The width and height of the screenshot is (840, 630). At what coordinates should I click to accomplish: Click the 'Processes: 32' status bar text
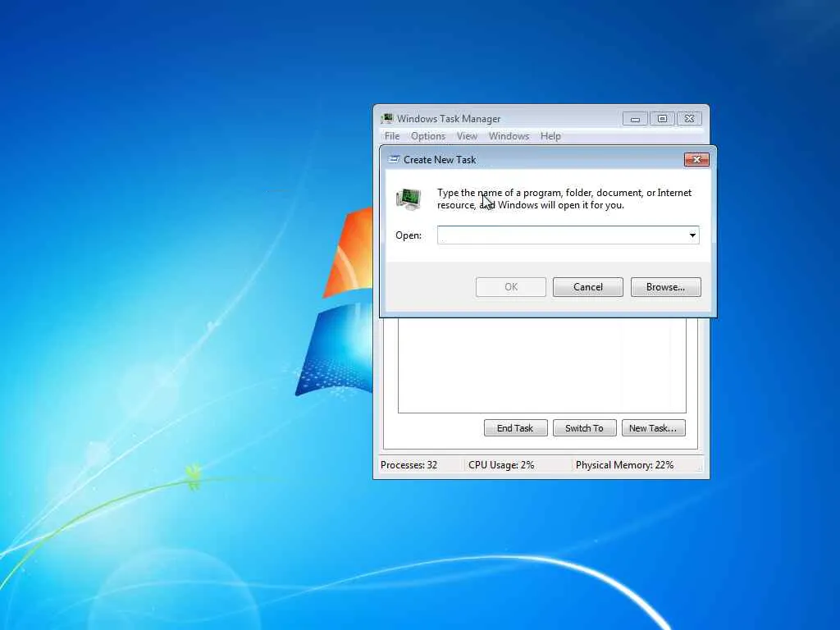point(409,465)
